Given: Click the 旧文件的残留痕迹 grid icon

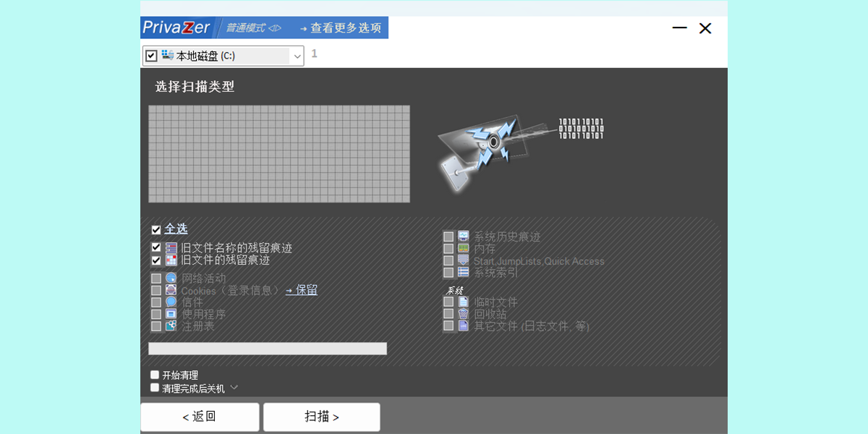Looking at the screenshot, I should point(169,260).
